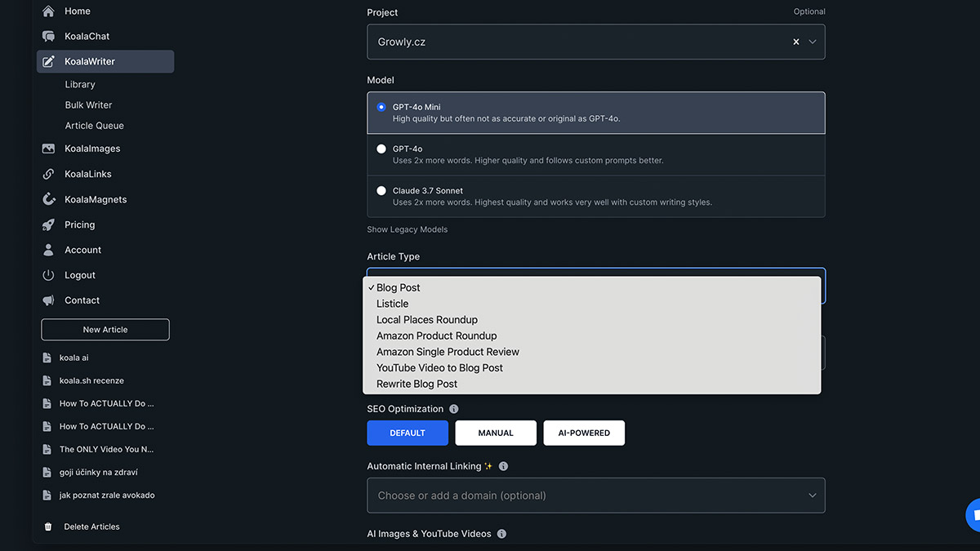
Task: Open Pricing page link
Action: [x=80, y=224]
